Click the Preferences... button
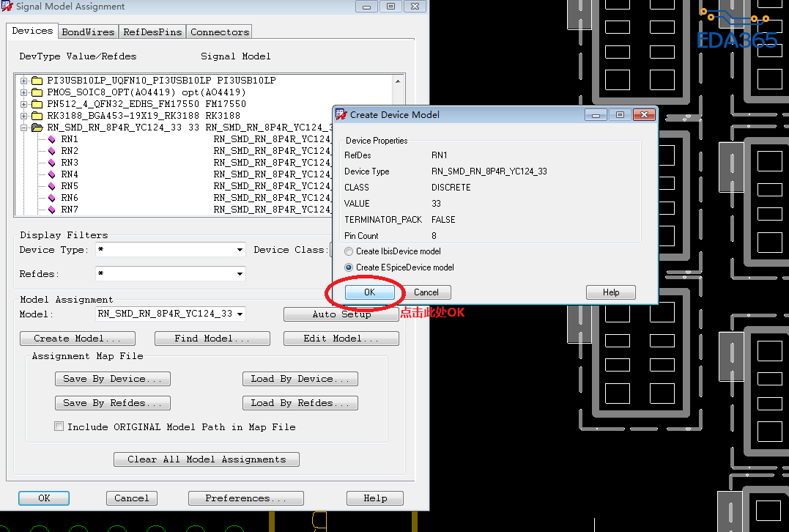The image size is (789, 532). pos(246,498)
